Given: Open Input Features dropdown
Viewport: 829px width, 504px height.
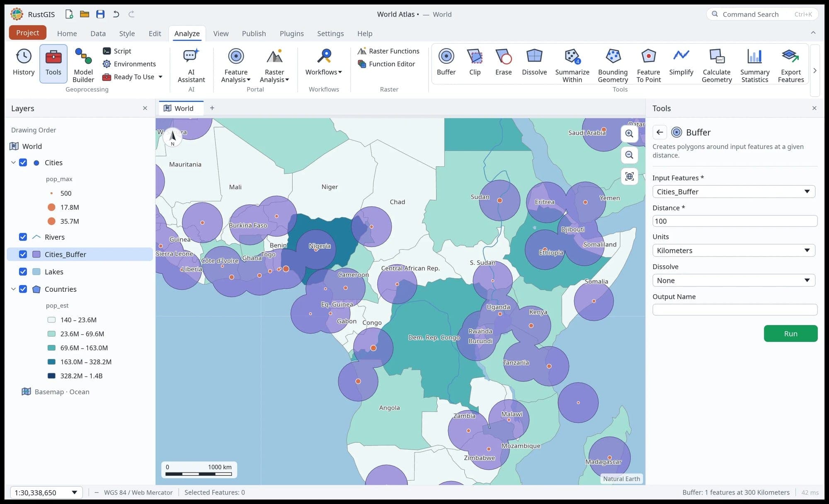Looking at the screenshot, I should pos(734,191).
